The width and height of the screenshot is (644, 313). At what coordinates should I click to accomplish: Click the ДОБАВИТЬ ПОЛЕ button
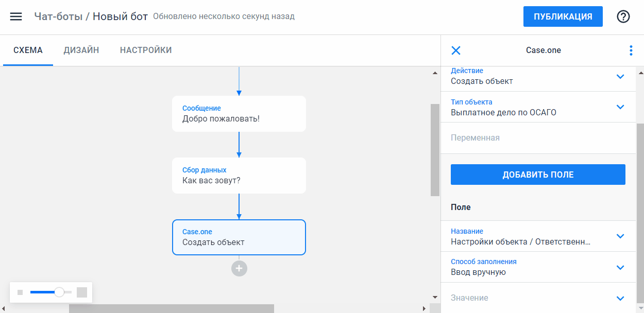click(x=538, y=175)
